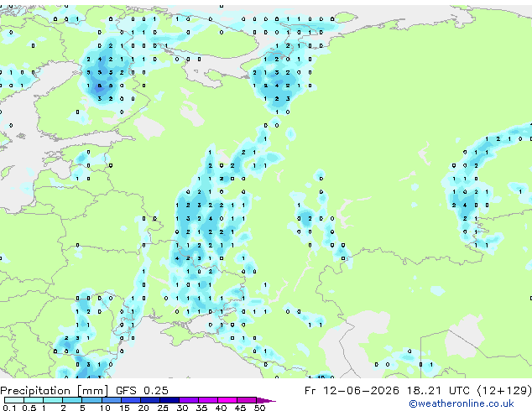Image resolution: width=532 pixels, height=411 pixels.
Task: Click the '0.1' legend scale label
Action: click(9, 408)
